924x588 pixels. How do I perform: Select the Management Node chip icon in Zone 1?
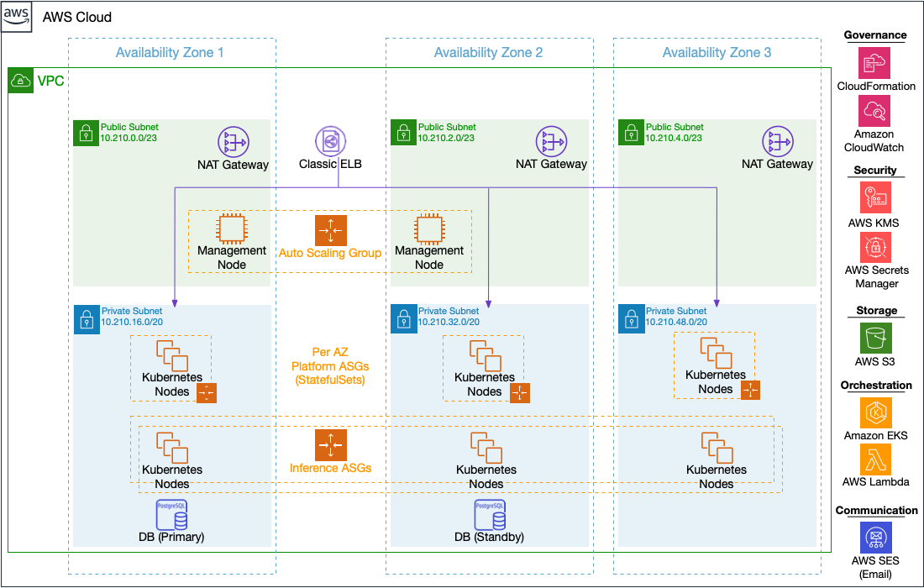(232, 228)
